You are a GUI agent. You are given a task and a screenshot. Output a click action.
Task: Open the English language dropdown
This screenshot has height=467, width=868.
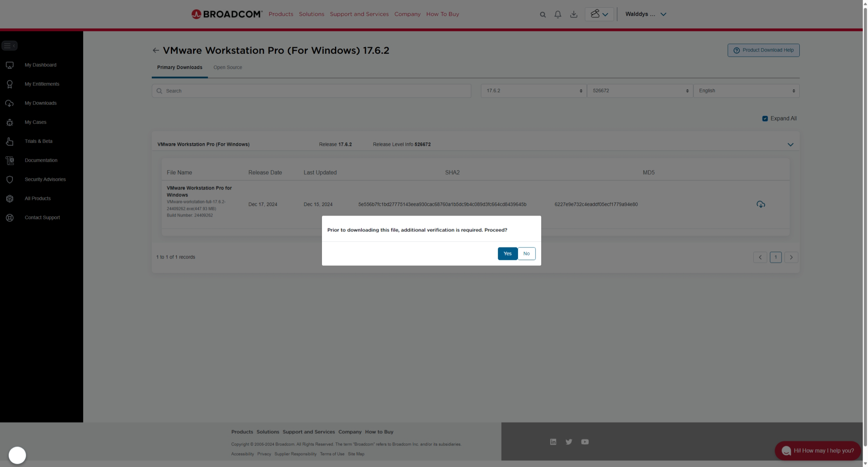click(746, 91)
